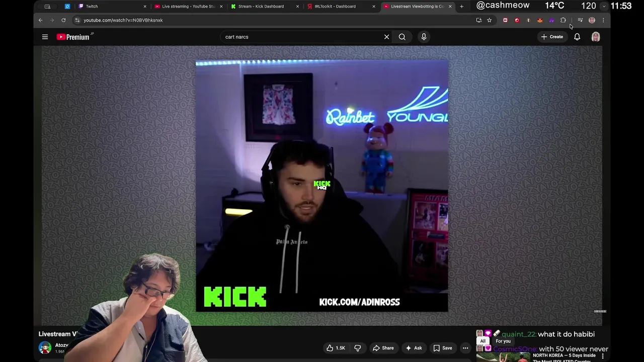The width and height of the screenshot is (644, 362).
Task: Go back in the browser
Action: (41, 20)
